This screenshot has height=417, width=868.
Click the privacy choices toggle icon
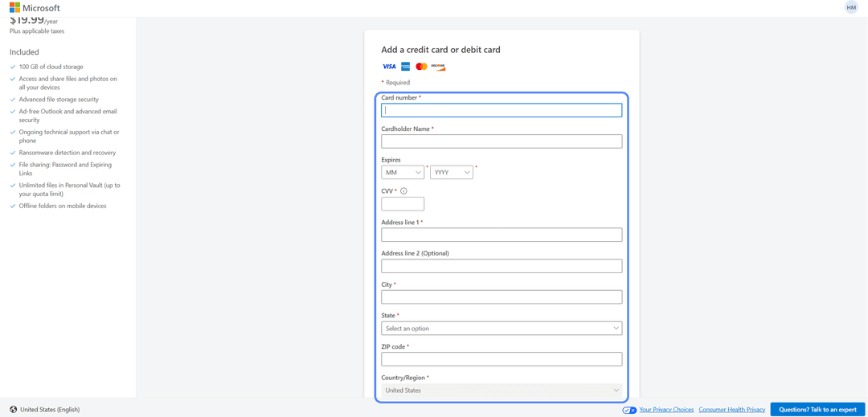(x=629, y=410)
